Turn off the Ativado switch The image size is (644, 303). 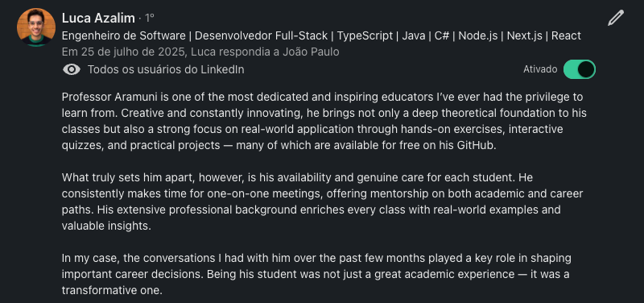click(580, 69)
